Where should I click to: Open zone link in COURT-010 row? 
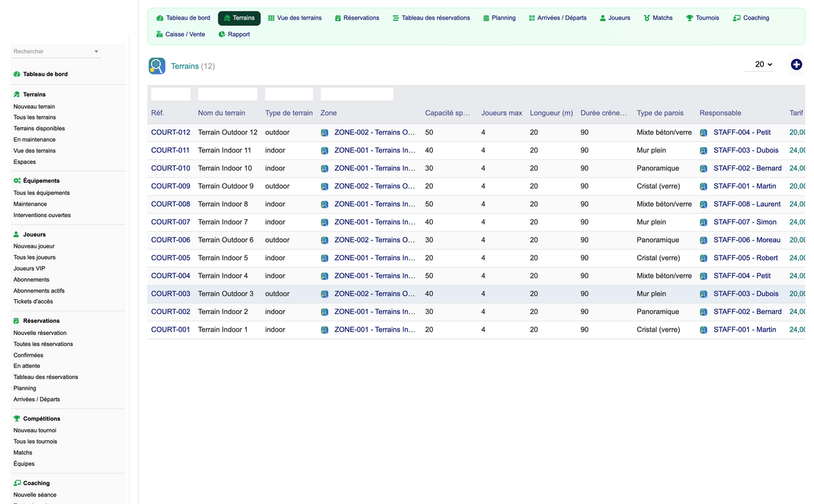tap(374, 168)
